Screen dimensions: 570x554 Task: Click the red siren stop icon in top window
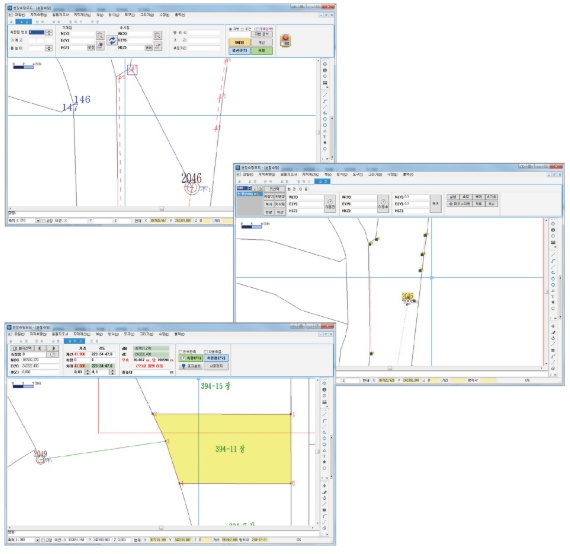click(x=285, y=40)
